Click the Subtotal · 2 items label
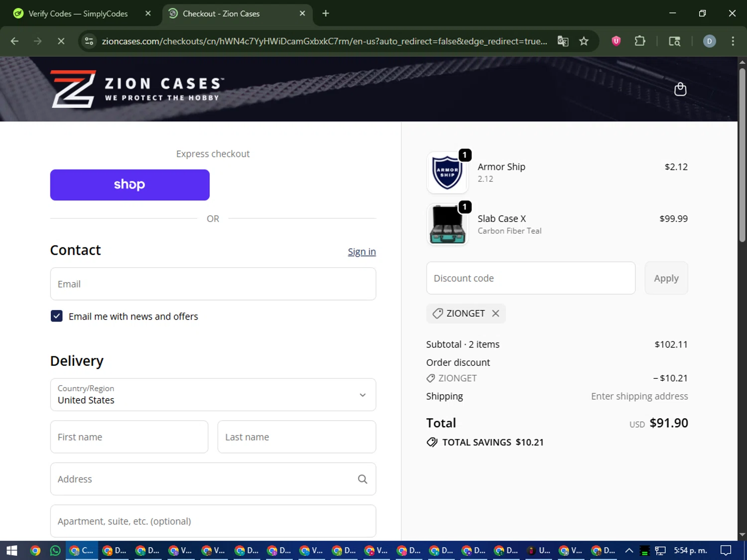The width and height of the screenshot is (747, 560). tap(463, 344)
